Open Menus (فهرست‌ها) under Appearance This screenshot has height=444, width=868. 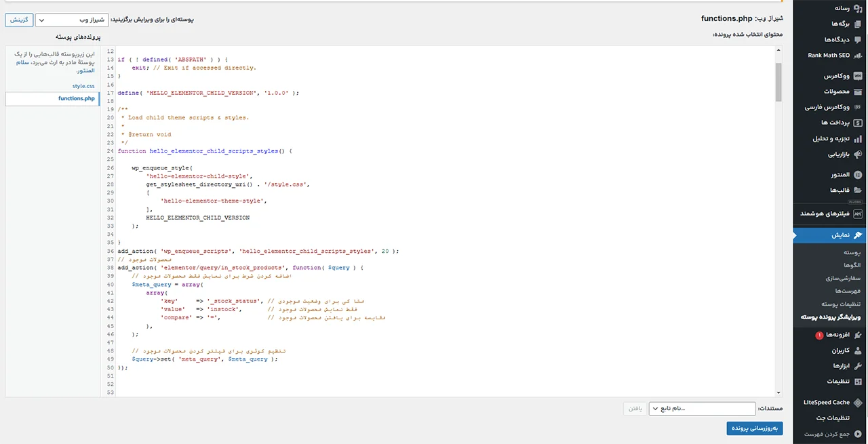[x=846, y=291]
